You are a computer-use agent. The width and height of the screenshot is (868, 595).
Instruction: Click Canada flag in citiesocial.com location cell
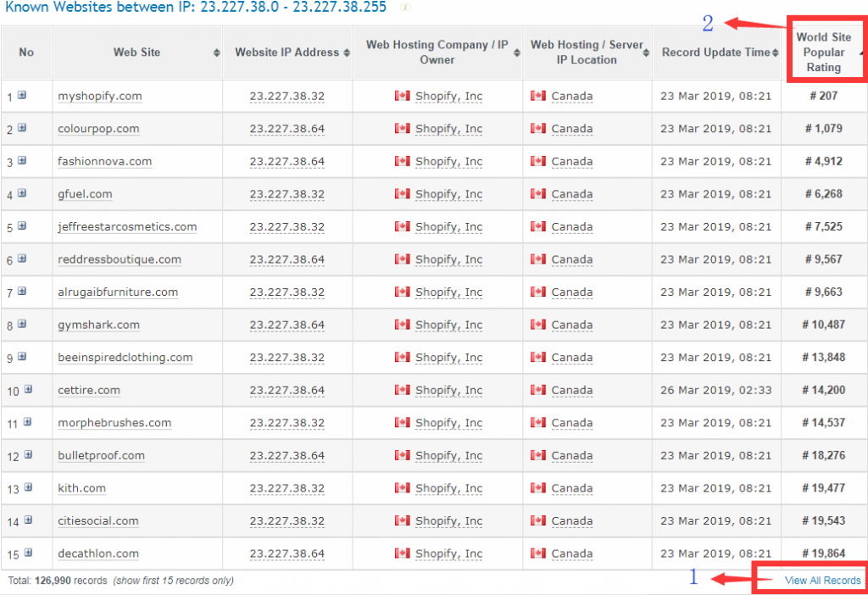click(538, 520)
